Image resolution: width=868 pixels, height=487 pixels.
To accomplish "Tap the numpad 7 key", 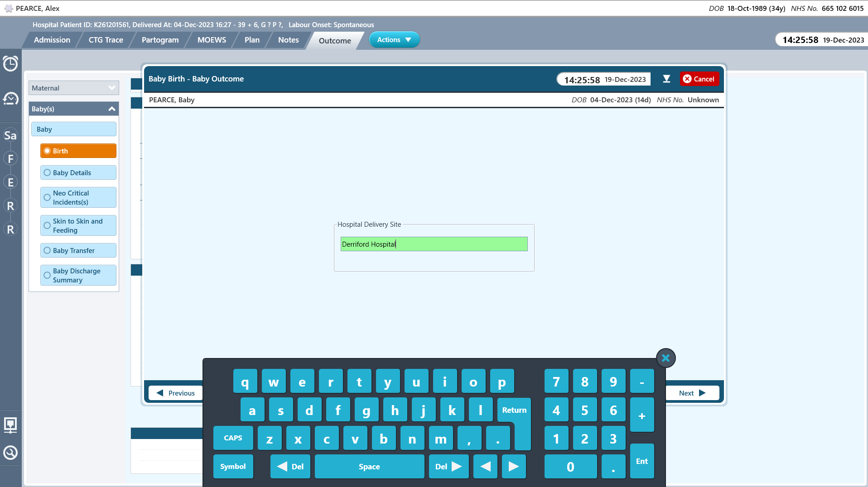I will (556, 382).
